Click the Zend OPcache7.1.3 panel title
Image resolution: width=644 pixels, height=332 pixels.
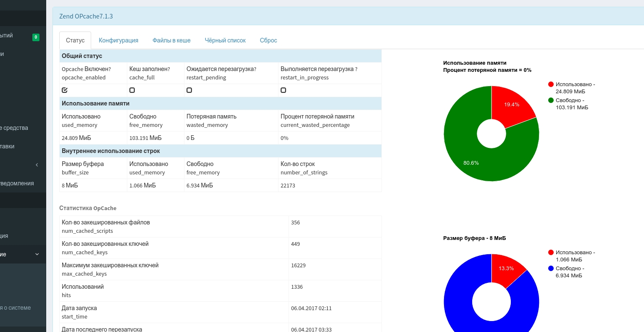pyautogui.click(x=86, y=16)
